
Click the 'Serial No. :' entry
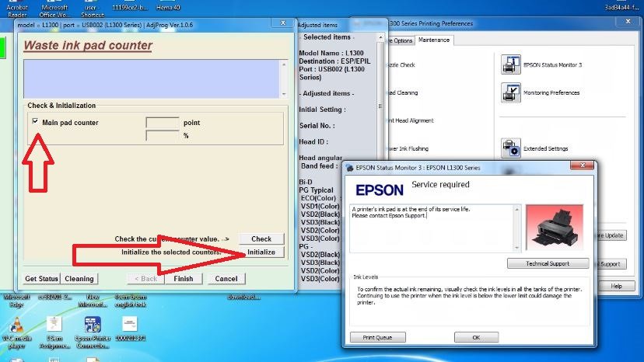click(317, 126)
